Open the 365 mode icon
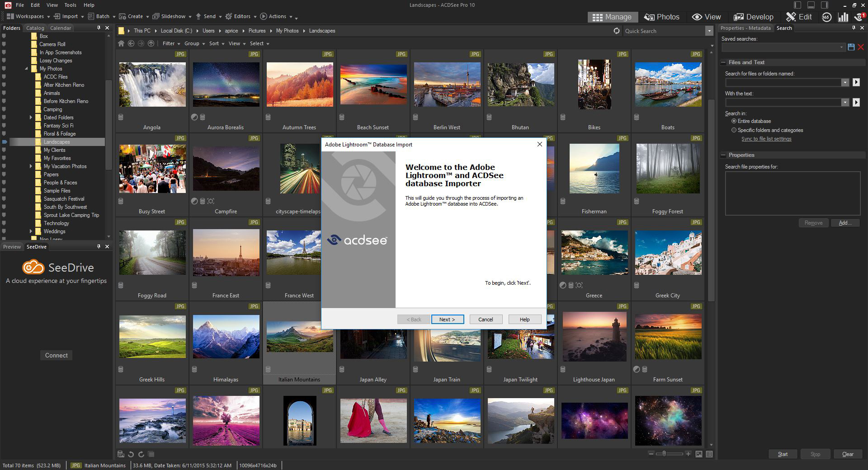This screenshot has width=868, height=470. [x=826, y=17]
